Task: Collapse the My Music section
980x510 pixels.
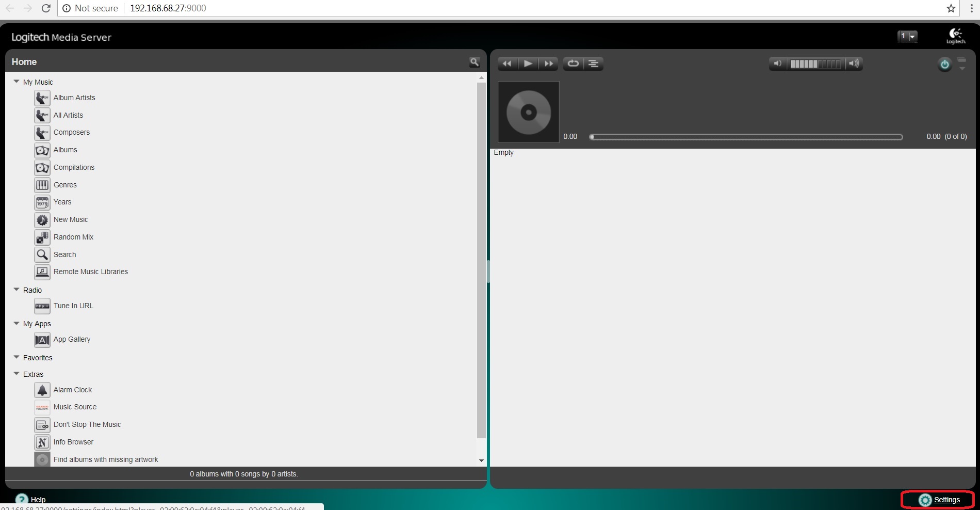Action: coord(17,82)
